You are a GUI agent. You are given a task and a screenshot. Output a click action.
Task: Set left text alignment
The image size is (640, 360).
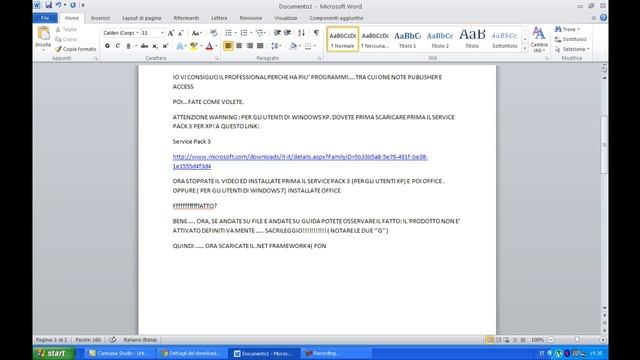[x=228, y=46]
